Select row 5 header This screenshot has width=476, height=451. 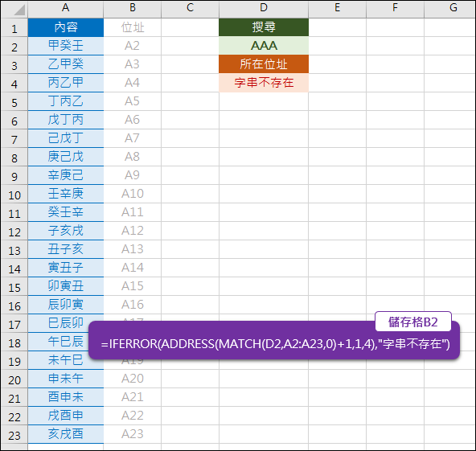(x=14, y=102)
